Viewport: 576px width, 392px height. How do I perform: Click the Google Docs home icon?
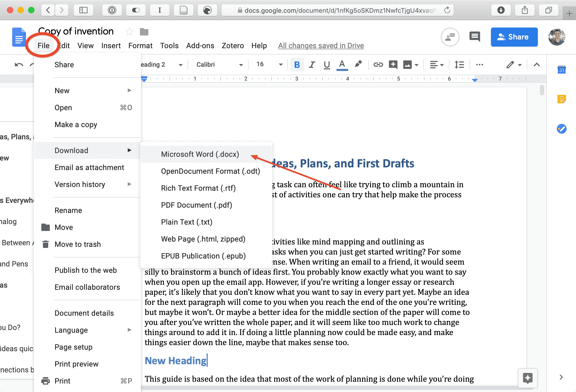[x=19, y=37]
